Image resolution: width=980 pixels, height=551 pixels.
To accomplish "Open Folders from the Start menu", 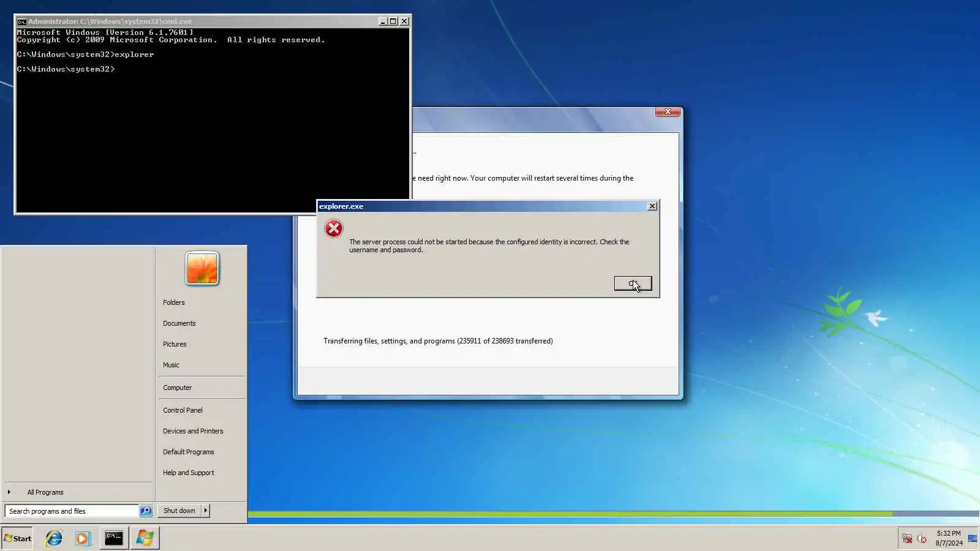I will click(x=174, y=302).
